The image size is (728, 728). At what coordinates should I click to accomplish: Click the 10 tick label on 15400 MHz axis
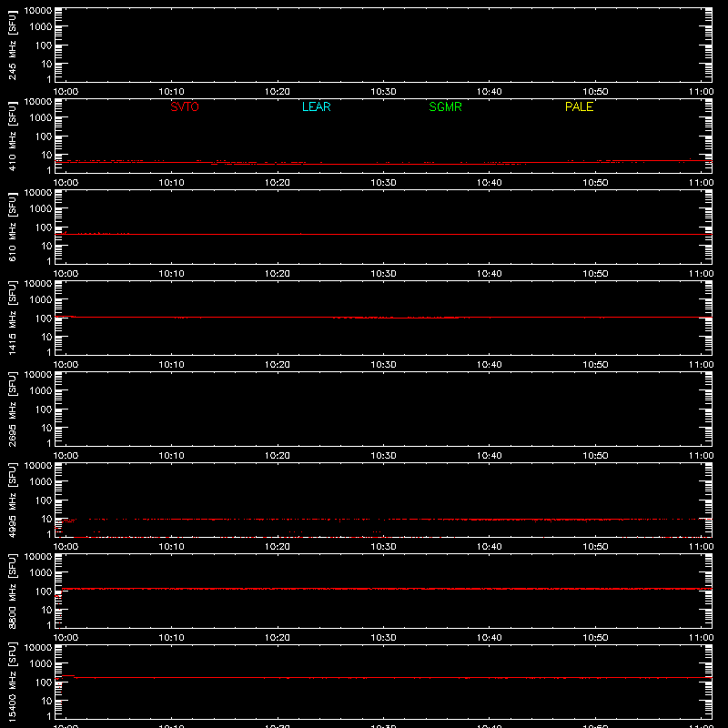coord(46,701)
